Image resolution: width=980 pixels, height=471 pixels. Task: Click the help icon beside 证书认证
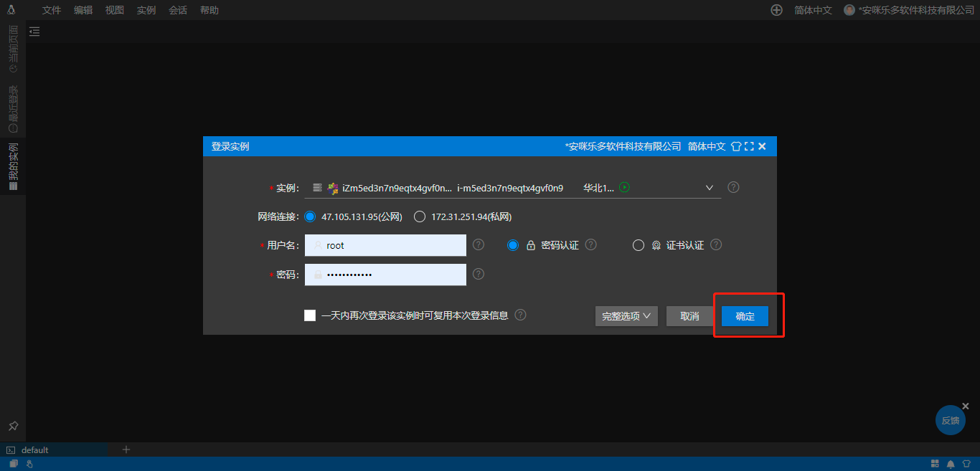[x=715, y=244]
